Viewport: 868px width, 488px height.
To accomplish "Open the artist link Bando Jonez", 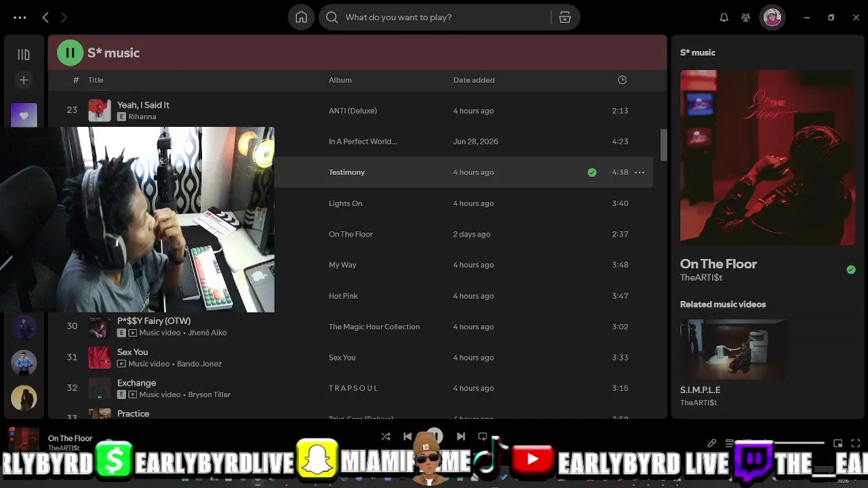I will (199, 364).
